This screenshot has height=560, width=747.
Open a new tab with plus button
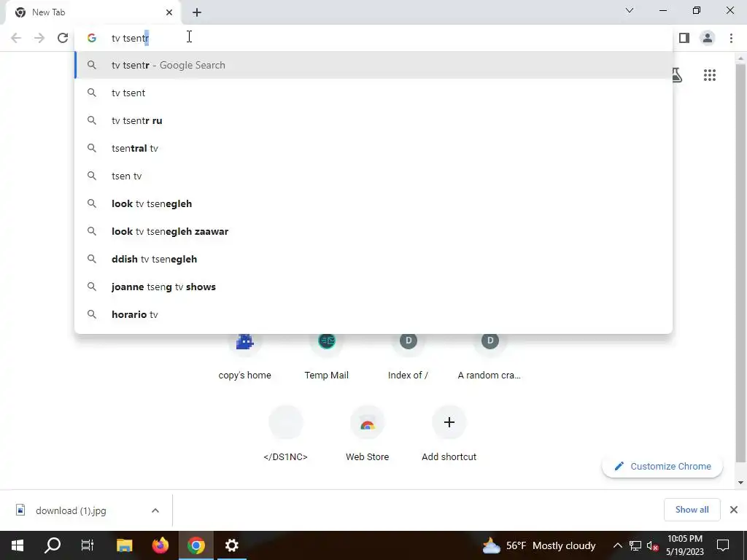[197, 12]
